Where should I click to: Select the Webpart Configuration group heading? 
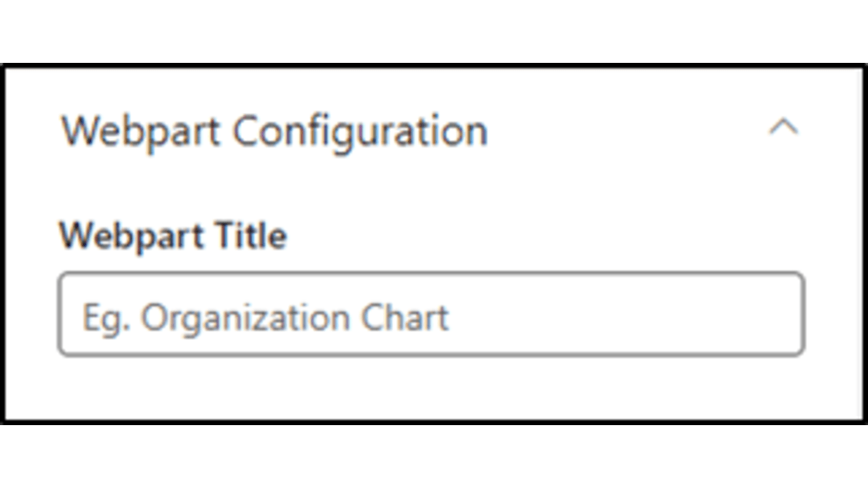pos(275,132)
